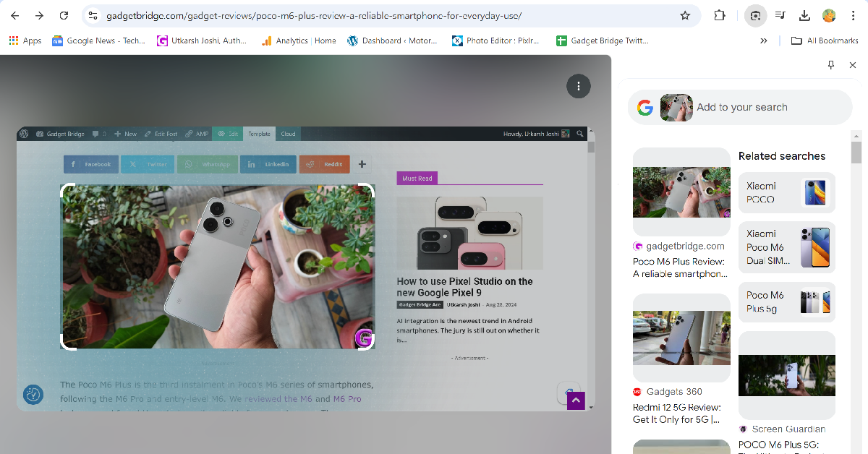This screenshot has width=868, height=454.
Task: Select the image thumbnail in search box
Action: 676,108
